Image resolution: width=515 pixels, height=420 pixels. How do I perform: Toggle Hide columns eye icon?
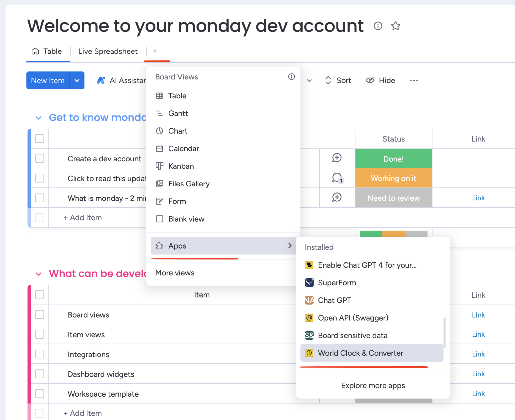coord(370,80)
